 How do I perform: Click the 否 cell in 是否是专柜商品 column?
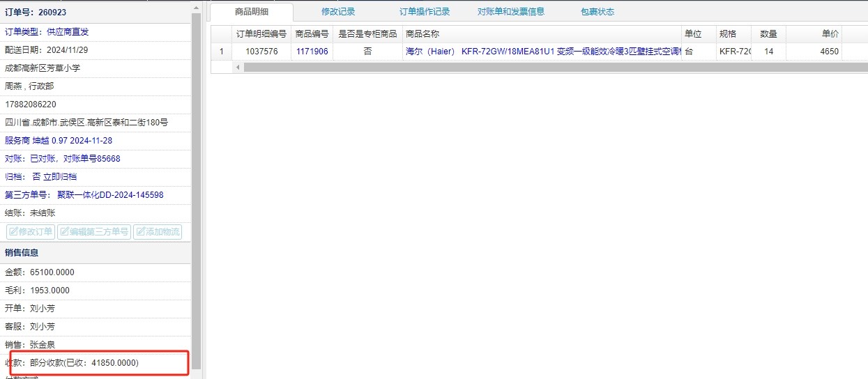pyautogui.click(x=367, y=52)
